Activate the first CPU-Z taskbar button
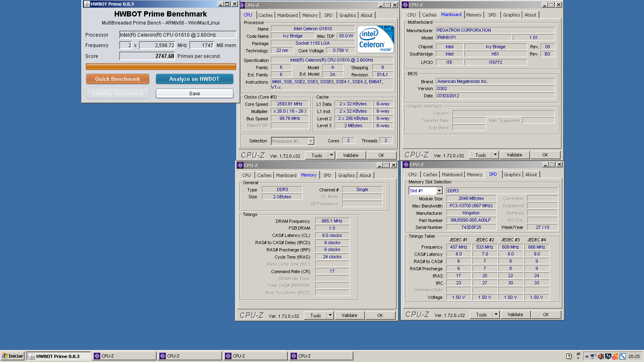644x362 pixels. (124, 356)
